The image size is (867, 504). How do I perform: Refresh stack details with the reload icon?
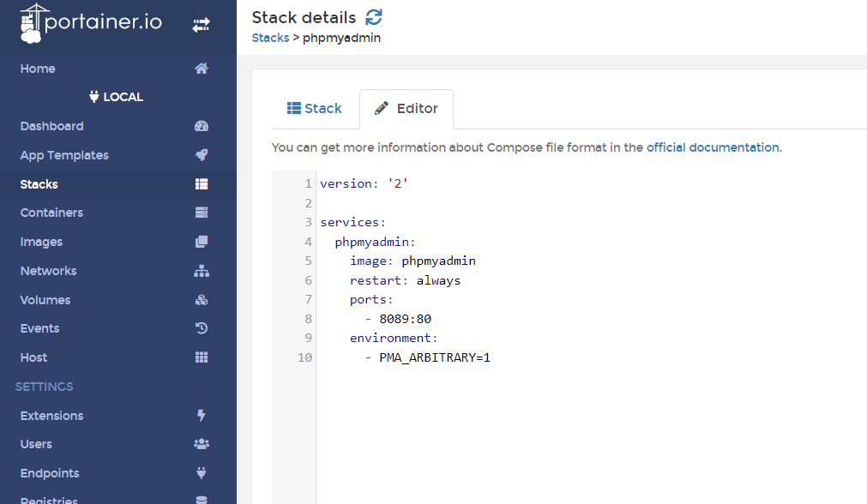click(x=374, y=17)
